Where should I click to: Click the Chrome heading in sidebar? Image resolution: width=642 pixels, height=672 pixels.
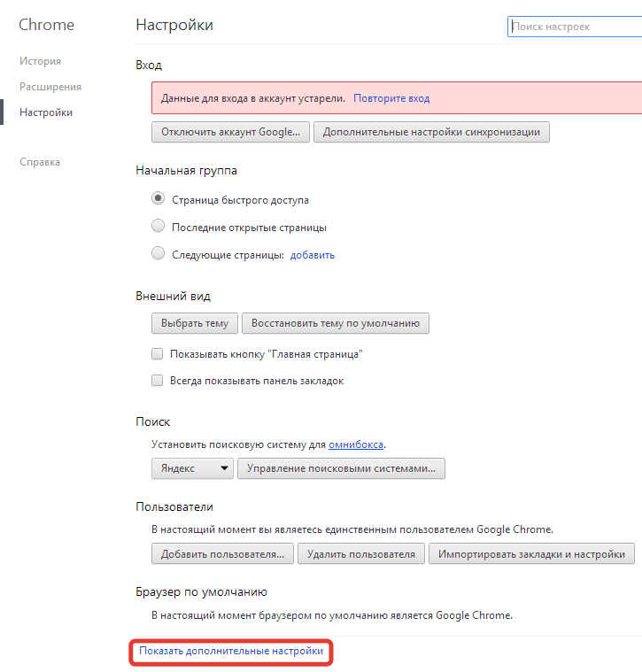pyautogui.click(x=46, y=25)
